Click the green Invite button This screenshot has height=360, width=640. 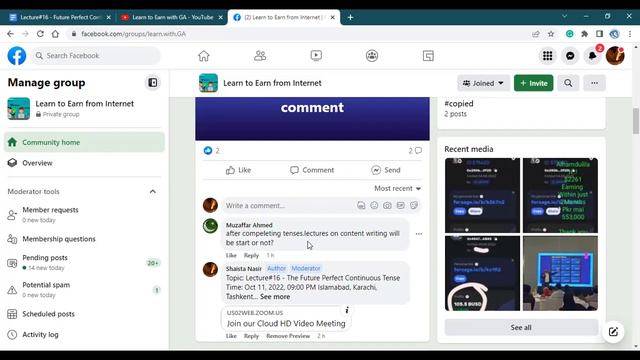click(533, 83)
